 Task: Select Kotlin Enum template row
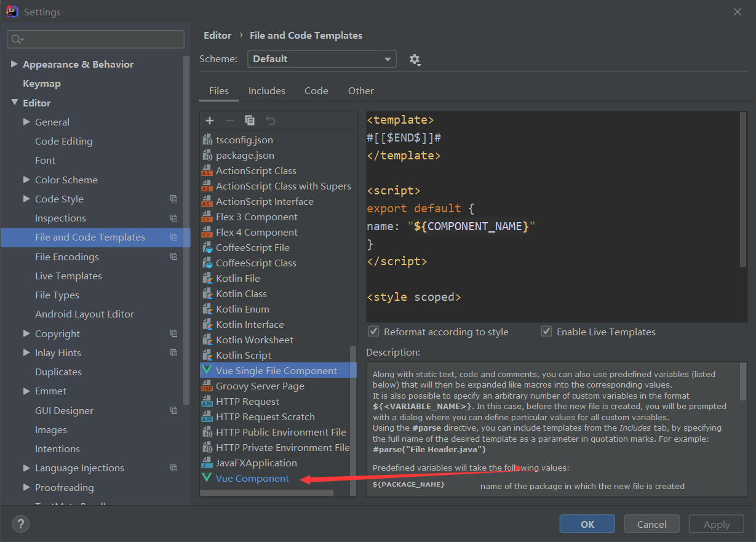click(x=278, y=309)
